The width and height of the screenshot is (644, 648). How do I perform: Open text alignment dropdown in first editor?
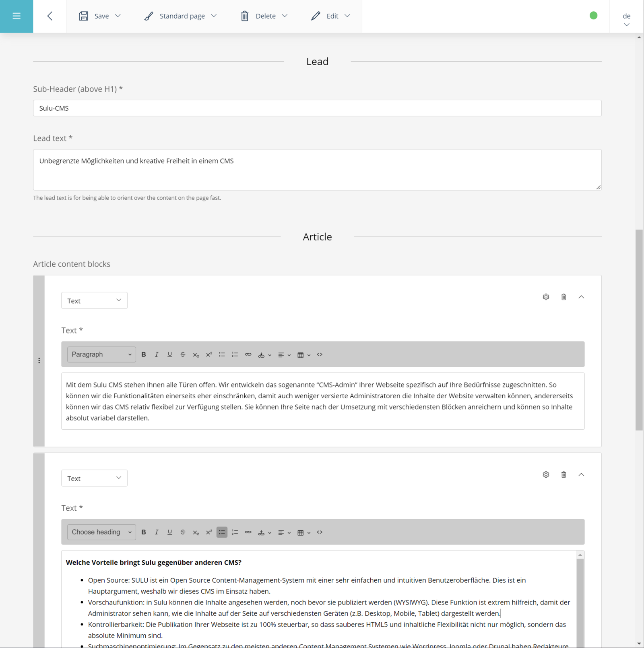[284, 355]
